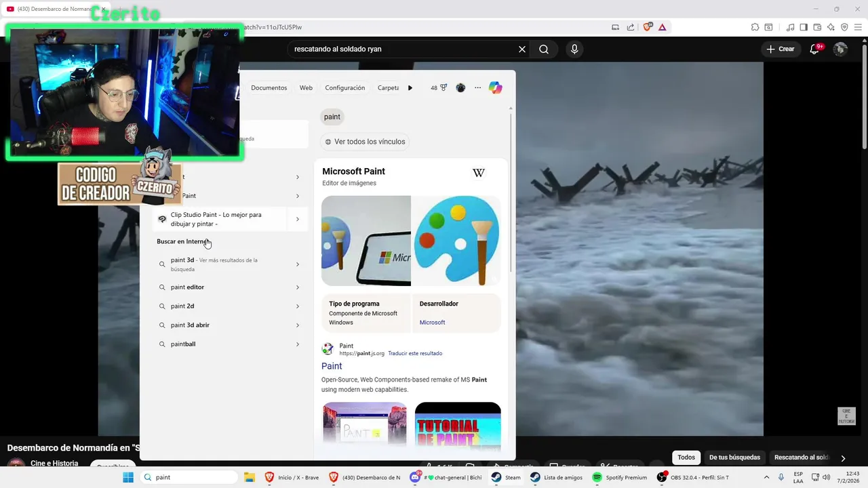Open the Copilot icon in search panel
This screenshot has height=488, width=868.
tap(495, 87)
